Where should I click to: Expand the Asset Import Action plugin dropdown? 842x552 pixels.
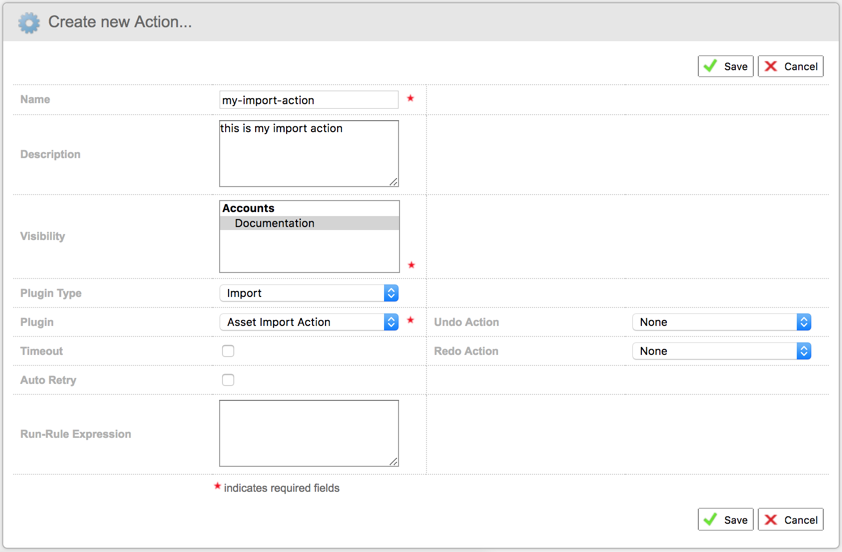pos(309,322)
